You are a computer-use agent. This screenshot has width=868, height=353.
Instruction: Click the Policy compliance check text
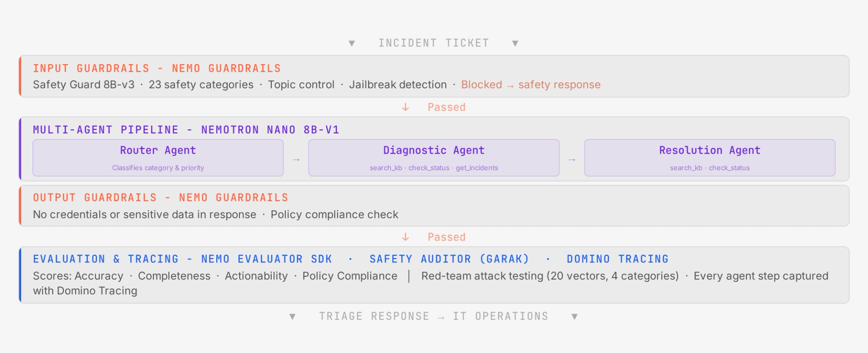point(334,215)
